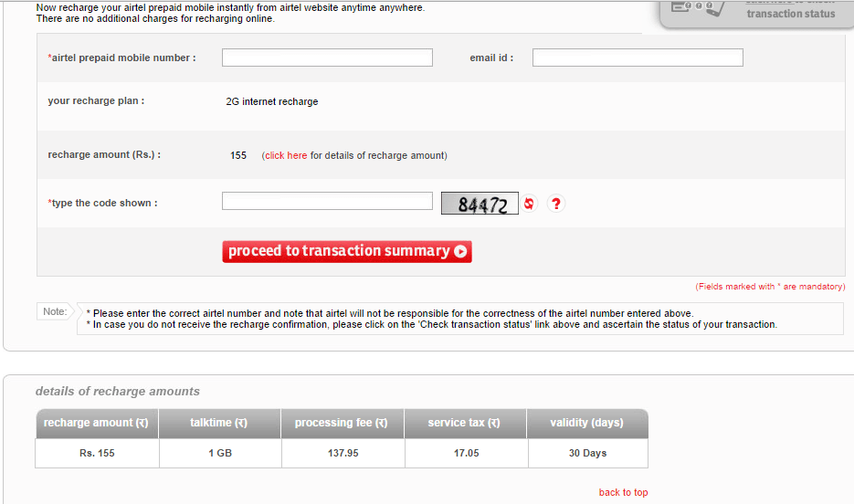Refresh the captcha code image
This screenshot has width=854, height=504.
point(528,204)
